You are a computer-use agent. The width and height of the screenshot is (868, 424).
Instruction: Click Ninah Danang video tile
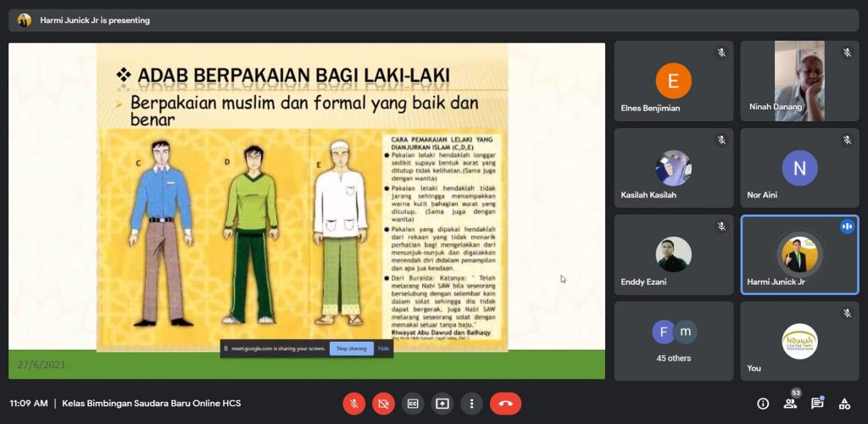pyautogui.click(x=799, y=81)
